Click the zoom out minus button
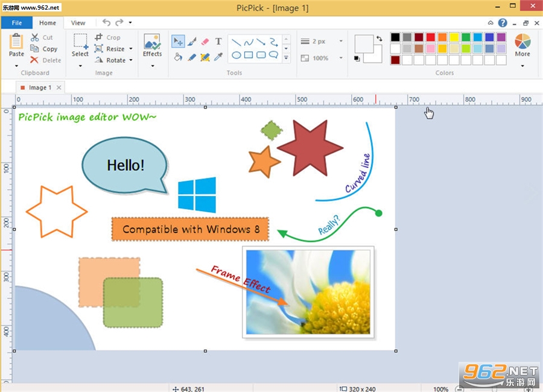This screenshot has height=392, width=543. (x=460, y=389)
